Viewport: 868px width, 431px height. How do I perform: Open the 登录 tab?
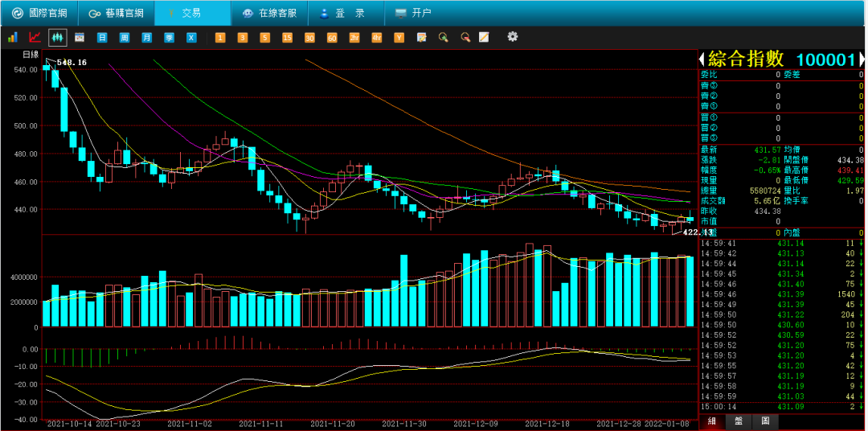(346, 13)
